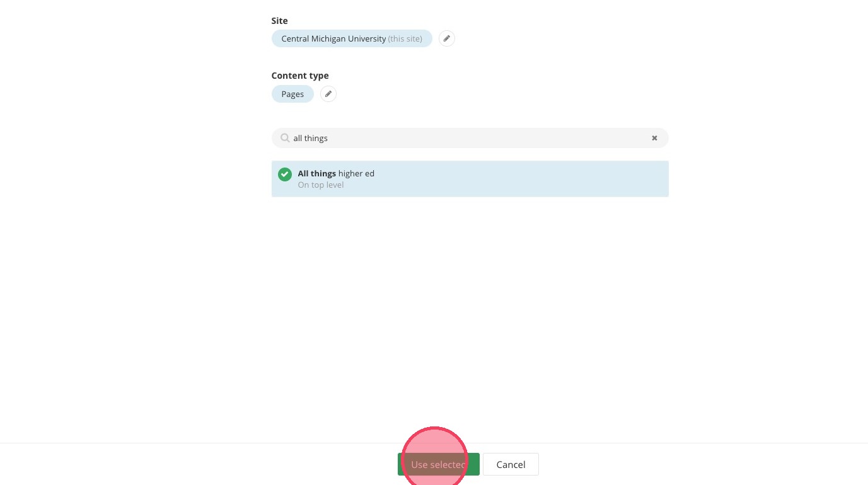868x485 pixels.
Task: Click the Central Michigan University site chip
Action: pyautogui.click(x=352, y=38)
